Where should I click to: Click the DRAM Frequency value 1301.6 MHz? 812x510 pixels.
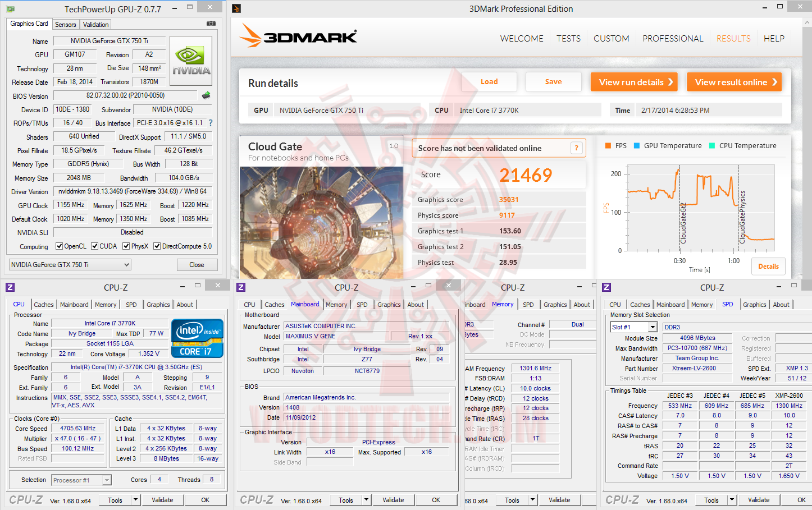pyautogui.click(x=535, y=369)
